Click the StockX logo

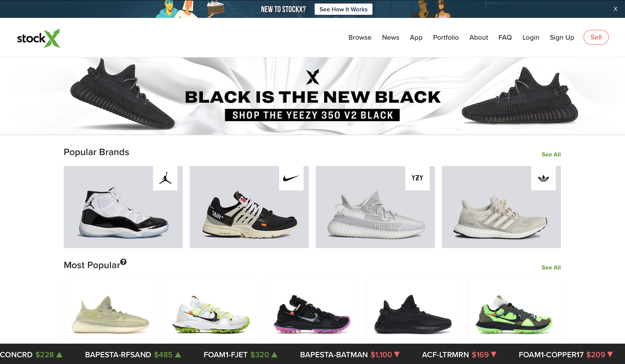coord(38,38)
